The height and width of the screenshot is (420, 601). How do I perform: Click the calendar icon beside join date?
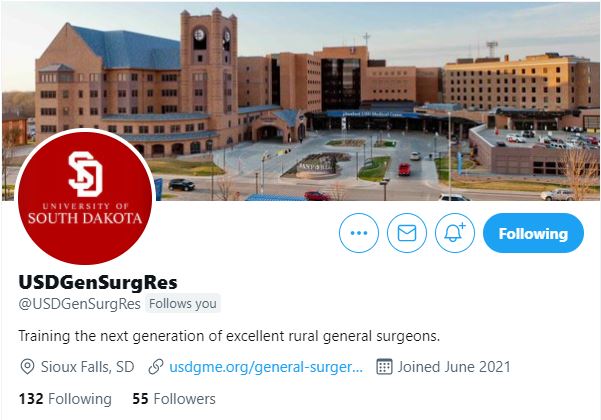coord(384,367)
